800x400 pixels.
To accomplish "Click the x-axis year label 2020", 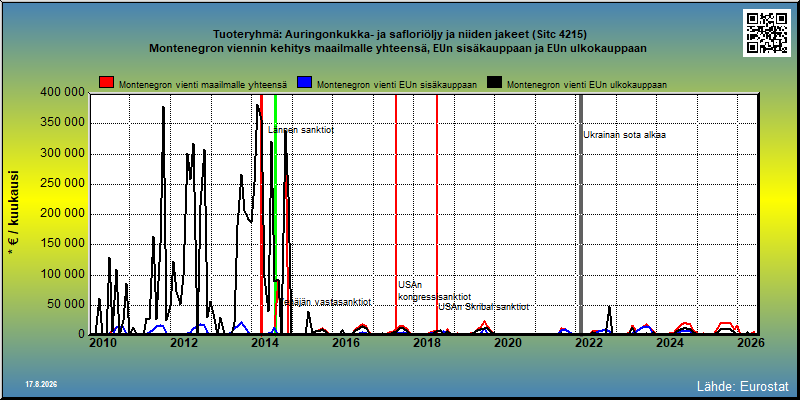I will pos(507,343).
